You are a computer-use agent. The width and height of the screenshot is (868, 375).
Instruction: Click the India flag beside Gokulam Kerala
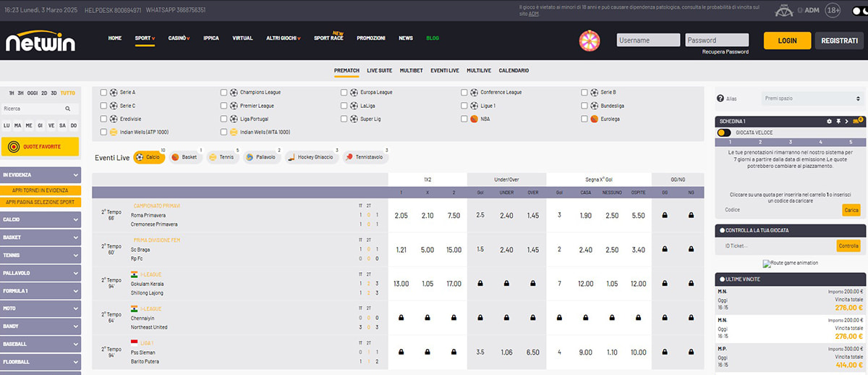click(134, 274)
